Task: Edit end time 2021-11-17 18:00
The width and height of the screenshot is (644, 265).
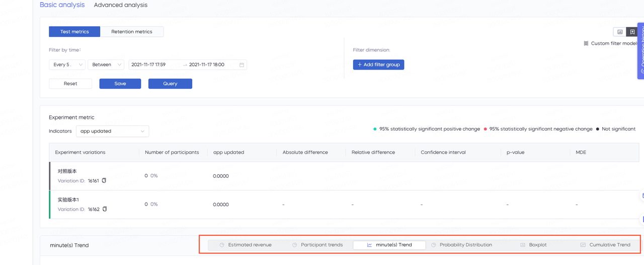Action: tap(207, 64)
